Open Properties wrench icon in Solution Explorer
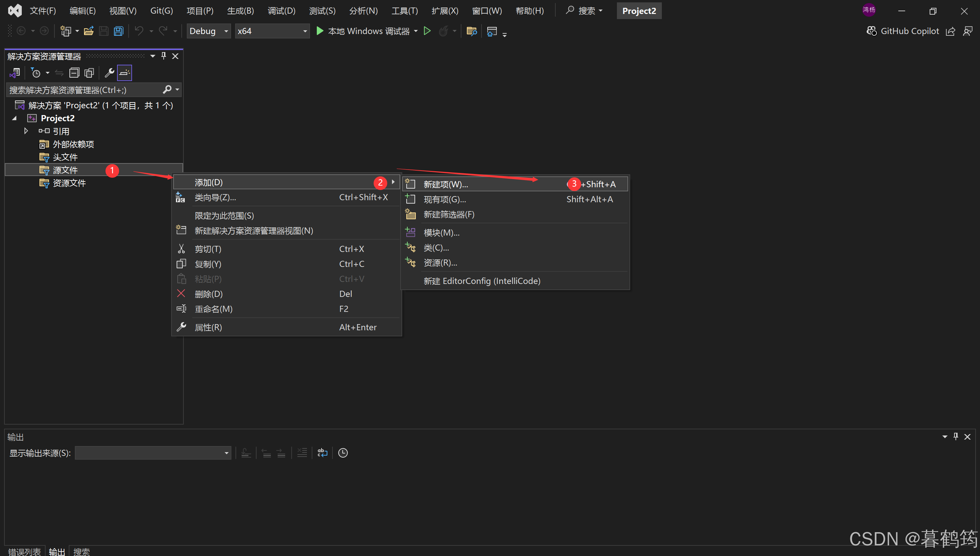The height and width of the screenshot is (556, 980). coord(110,73)
